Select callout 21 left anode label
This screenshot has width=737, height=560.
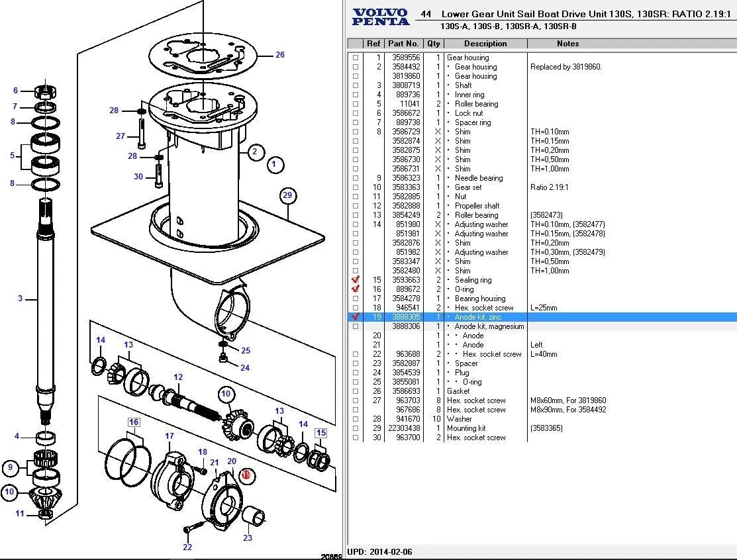click(215, 463)
